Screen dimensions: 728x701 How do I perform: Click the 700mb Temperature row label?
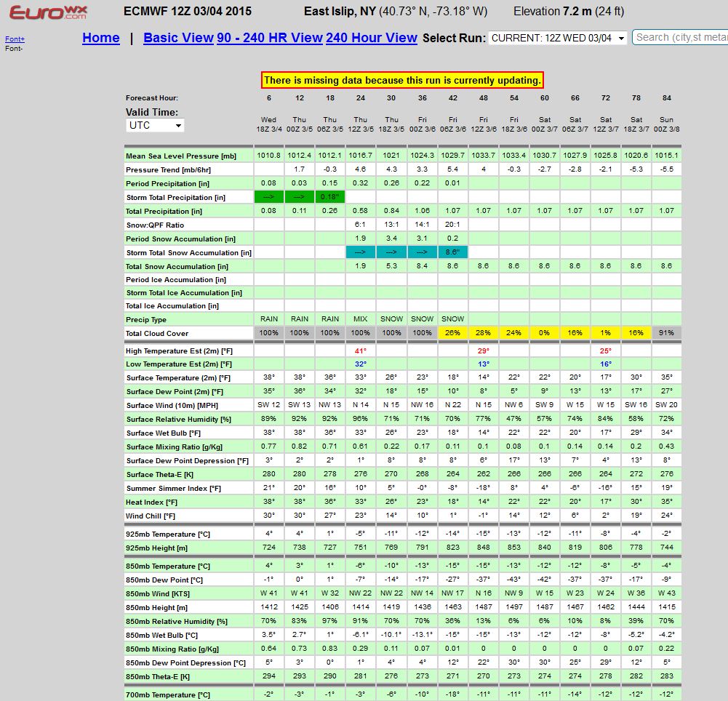(x=167, y=695)
